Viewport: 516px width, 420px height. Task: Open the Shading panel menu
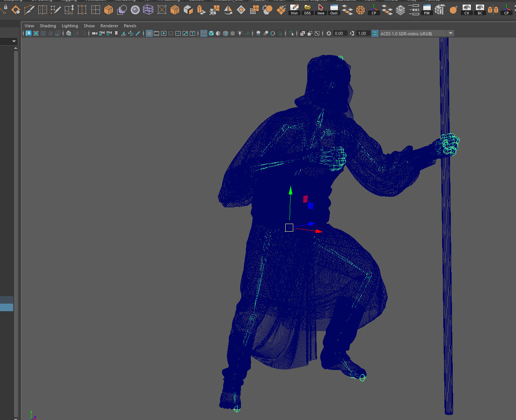48,26
